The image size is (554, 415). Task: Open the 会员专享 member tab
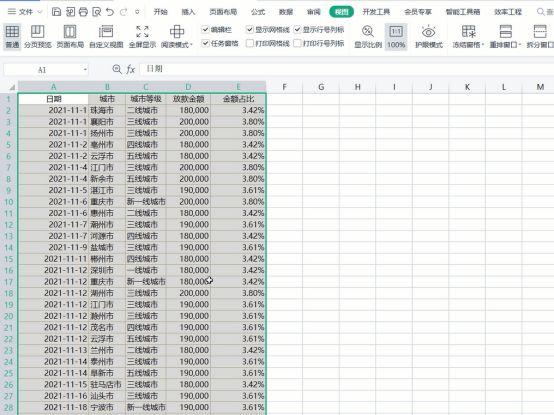tap(418, 12)
